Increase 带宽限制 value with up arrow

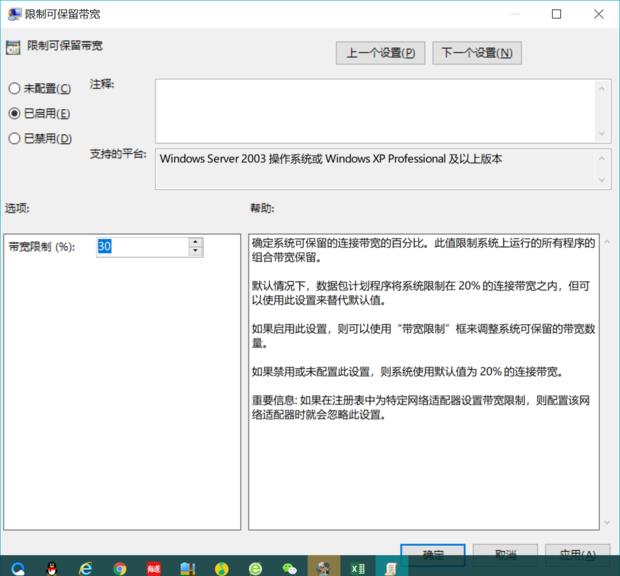pos(195,242)
